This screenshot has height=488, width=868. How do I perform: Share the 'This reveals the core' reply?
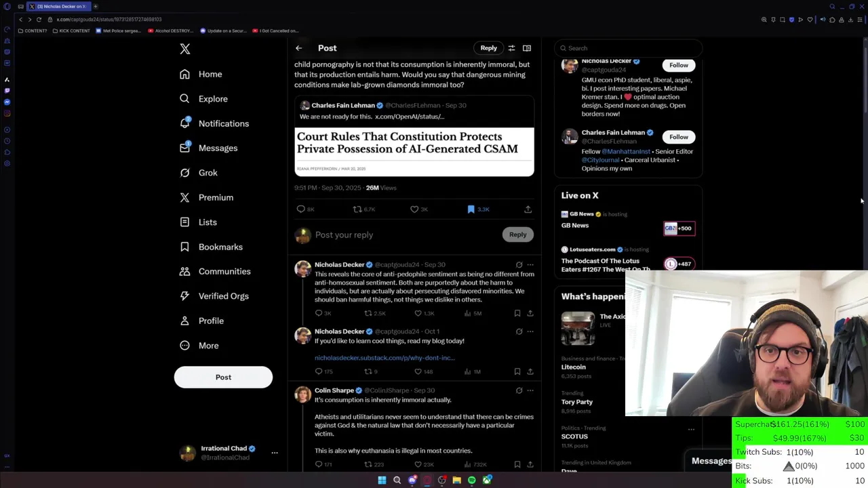(530, 313)
